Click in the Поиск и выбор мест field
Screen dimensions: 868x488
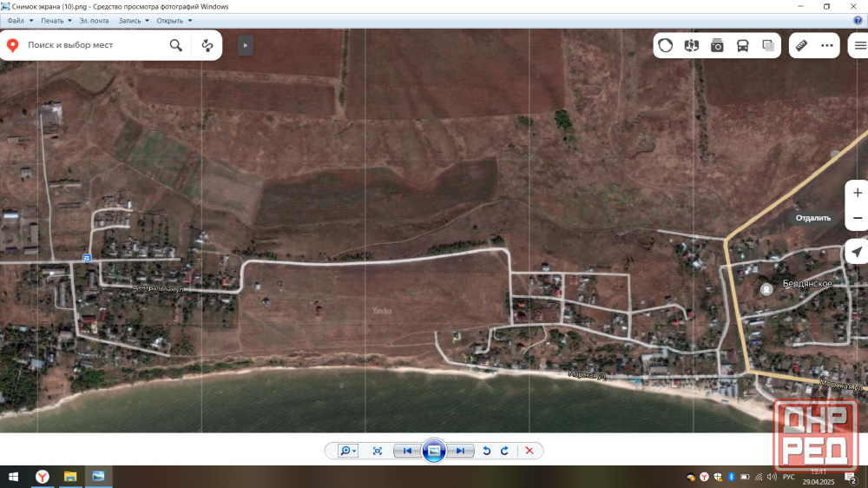click(x=95, y=45)
